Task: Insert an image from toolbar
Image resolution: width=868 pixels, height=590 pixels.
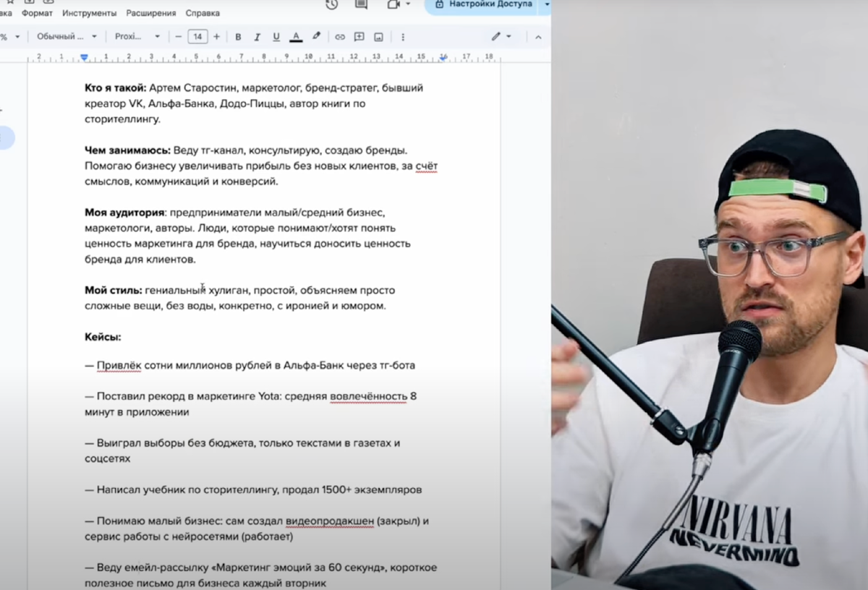Action: 378,36
